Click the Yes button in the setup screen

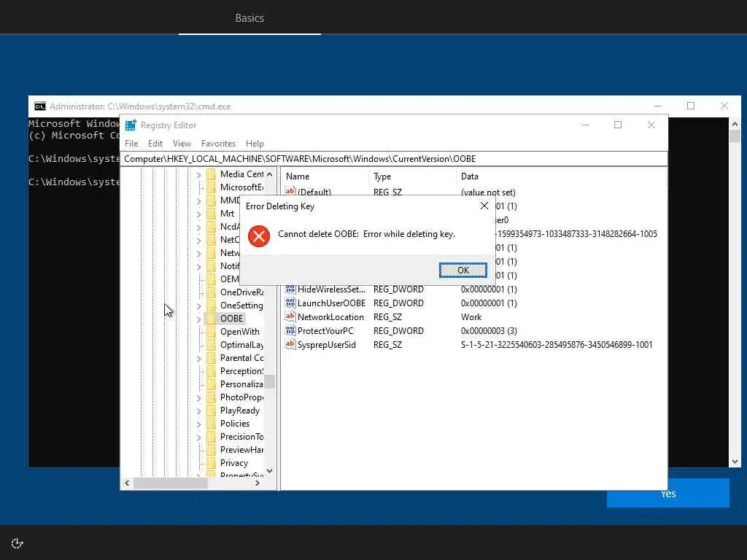(668, 494)
